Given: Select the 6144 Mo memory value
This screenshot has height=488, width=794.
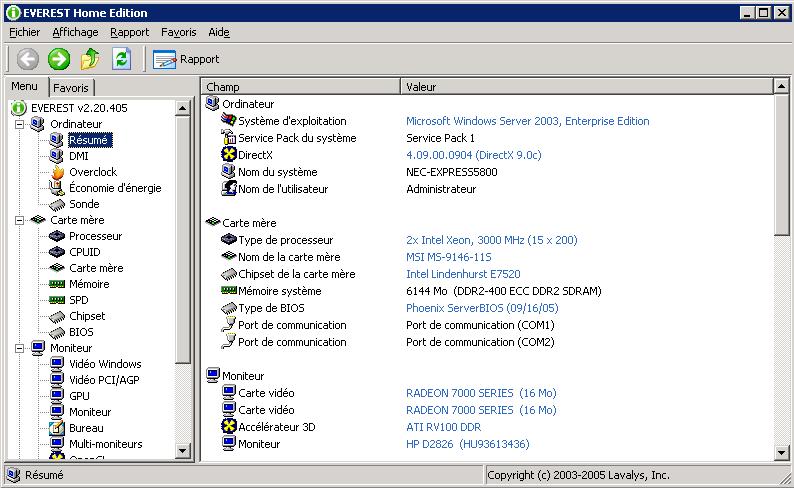Looking at the screenshot, I should [x=503, y=292].
